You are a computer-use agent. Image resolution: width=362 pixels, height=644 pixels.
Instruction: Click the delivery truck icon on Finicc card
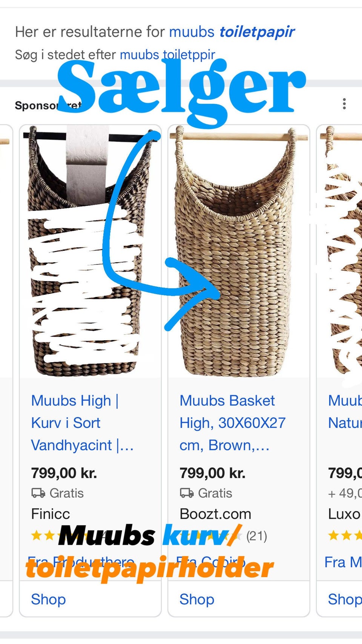click(38, 493)
